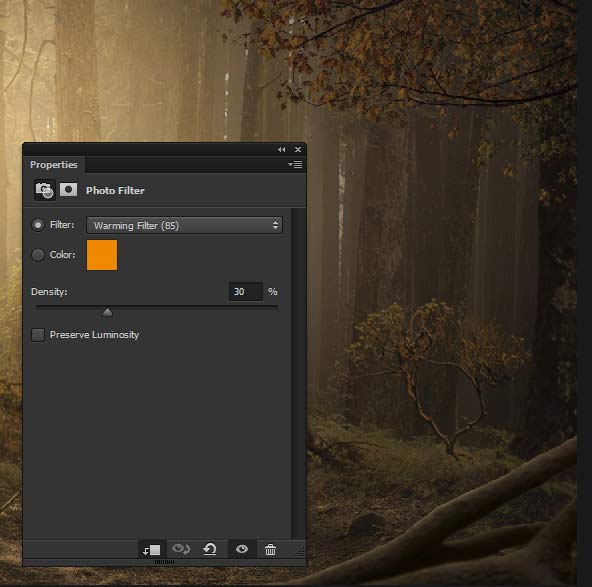This screenshot has height=587, width=592.
Task: Select the Filter radio button
Action: pos(38,225)
